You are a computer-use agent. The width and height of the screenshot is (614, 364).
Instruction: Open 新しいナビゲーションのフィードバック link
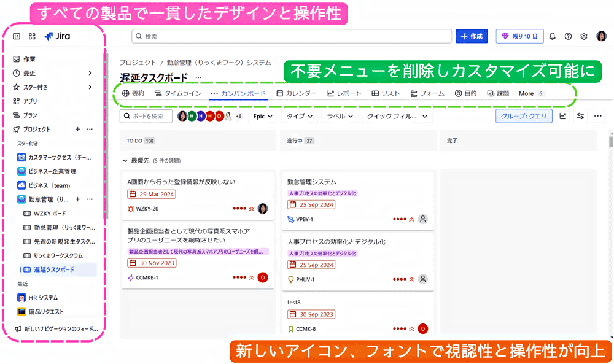point(56,329)
